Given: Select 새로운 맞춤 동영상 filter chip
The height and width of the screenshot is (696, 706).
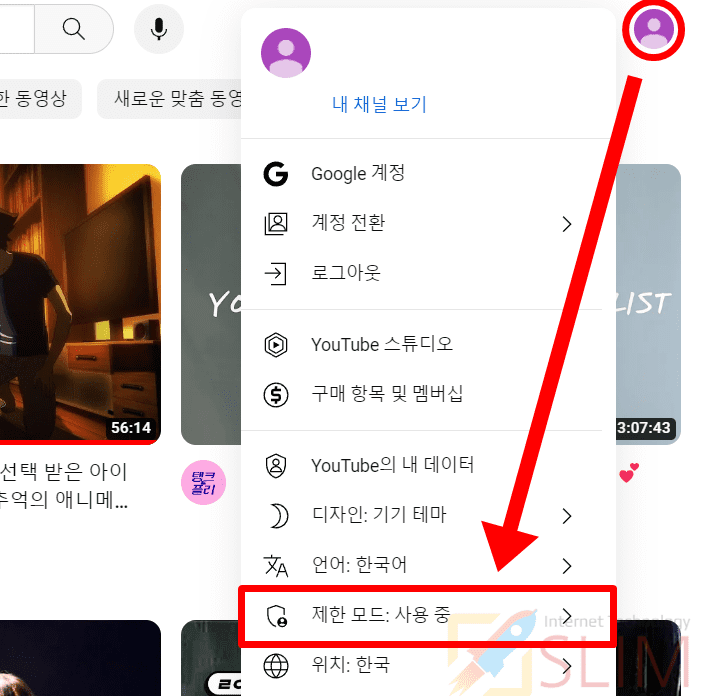Looking at the screenshot, I should 169,99.
